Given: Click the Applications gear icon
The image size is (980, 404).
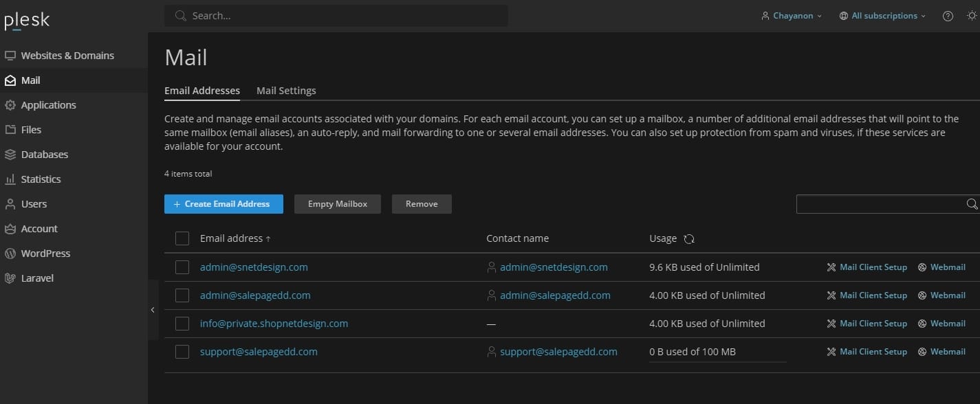Looking at the screenshot, I should click(10, 105).
